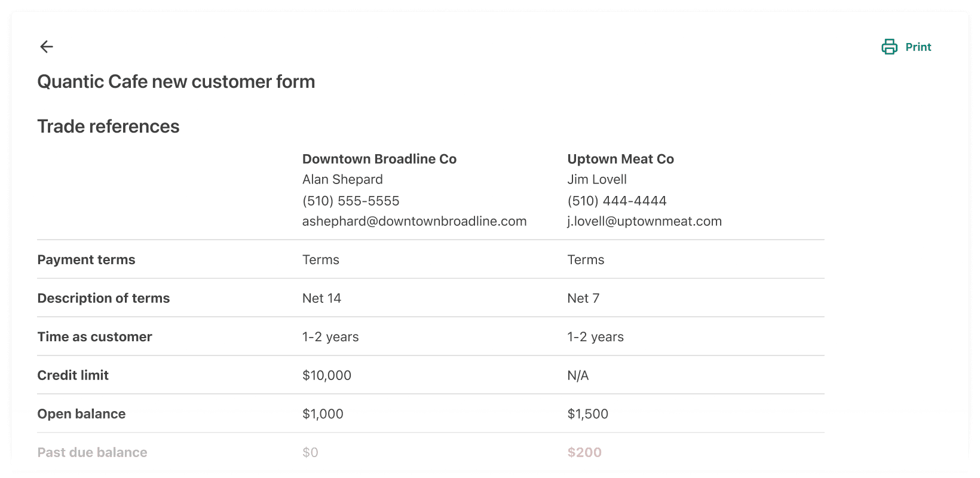
Task: Click the Jim Lovell contact name
Action: (x=597, y=180)
